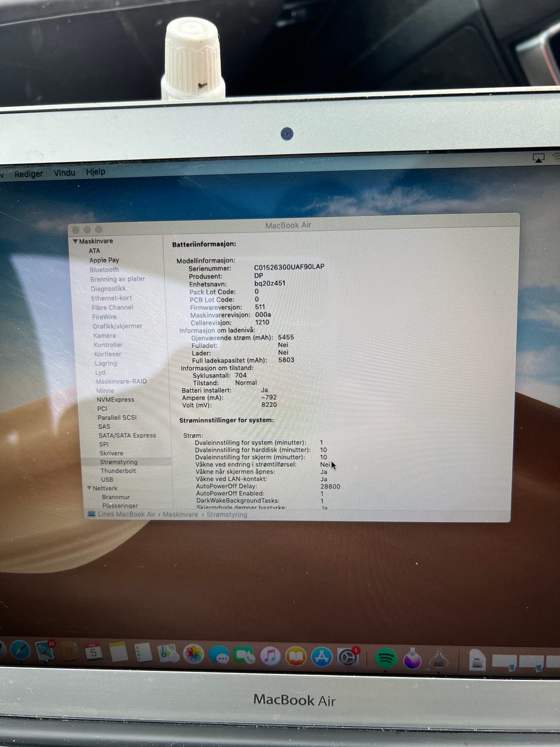Select USB in the sidebar
The width and height of the screenshot is (560, 747).
[107, 480]
